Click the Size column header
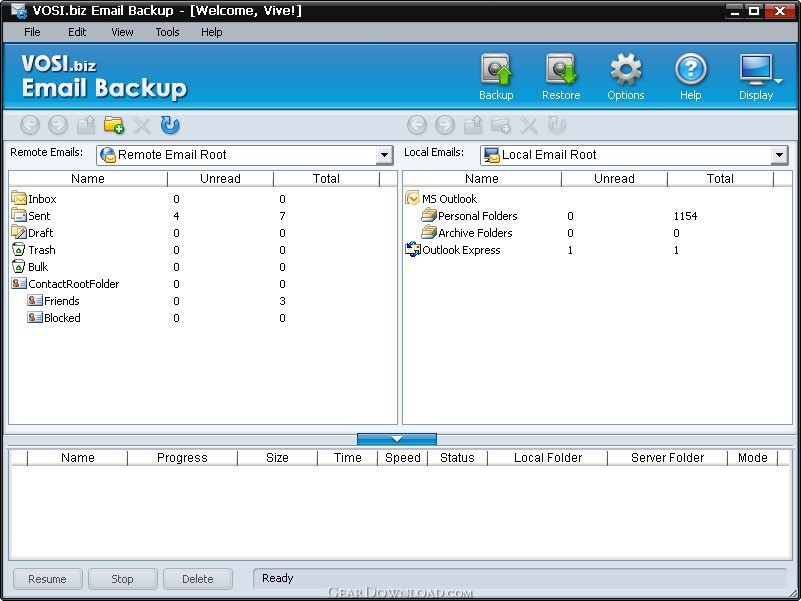This screenshot has width=801, height=601. click(x=277, y=457)
